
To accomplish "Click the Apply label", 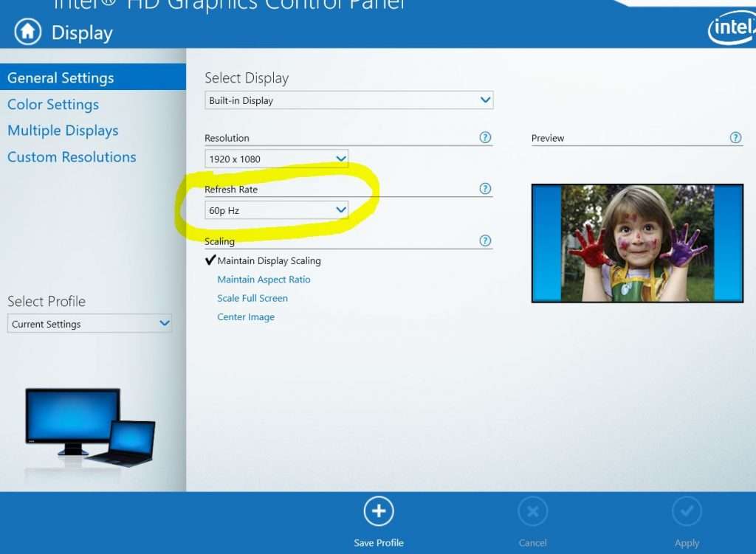I will (687, 544).
